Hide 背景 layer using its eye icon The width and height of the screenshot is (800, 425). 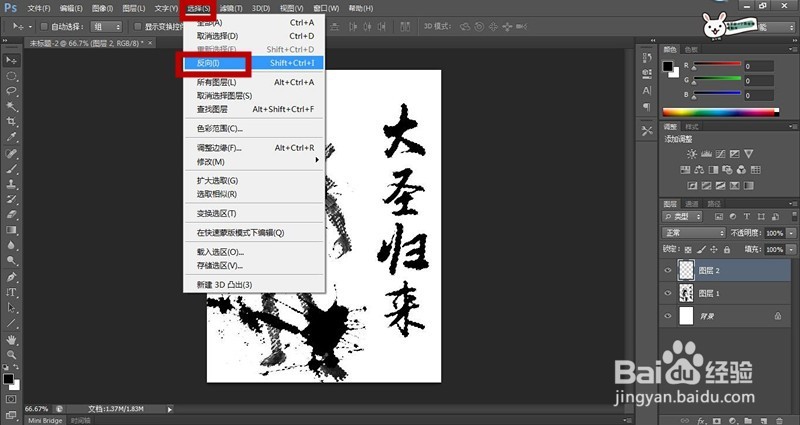coord(668,316)
